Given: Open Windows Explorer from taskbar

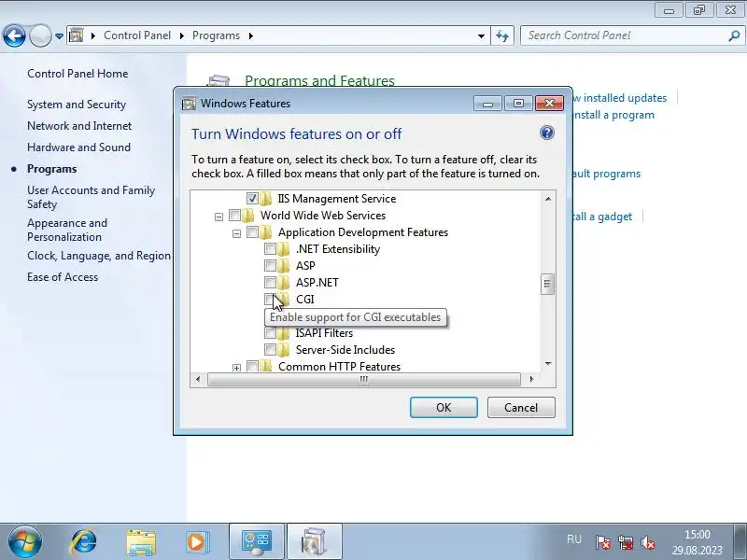Looking at the screenshot, I should click(x=141, y=542).
